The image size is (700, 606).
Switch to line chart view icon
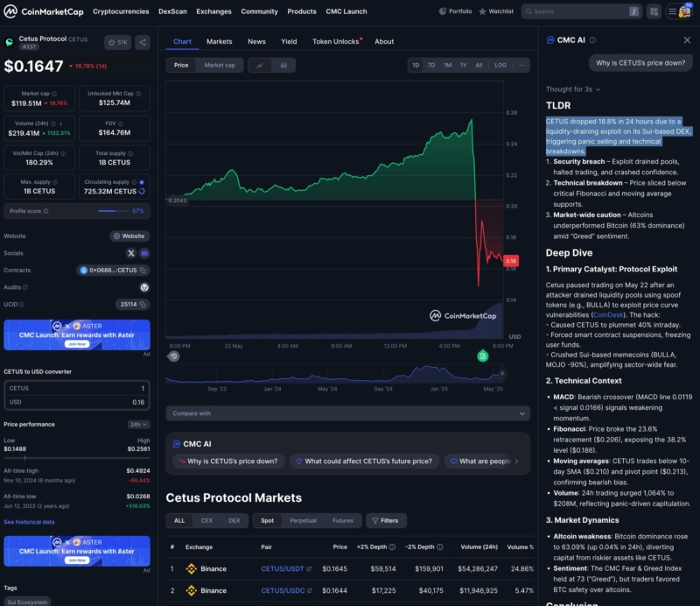260,66
